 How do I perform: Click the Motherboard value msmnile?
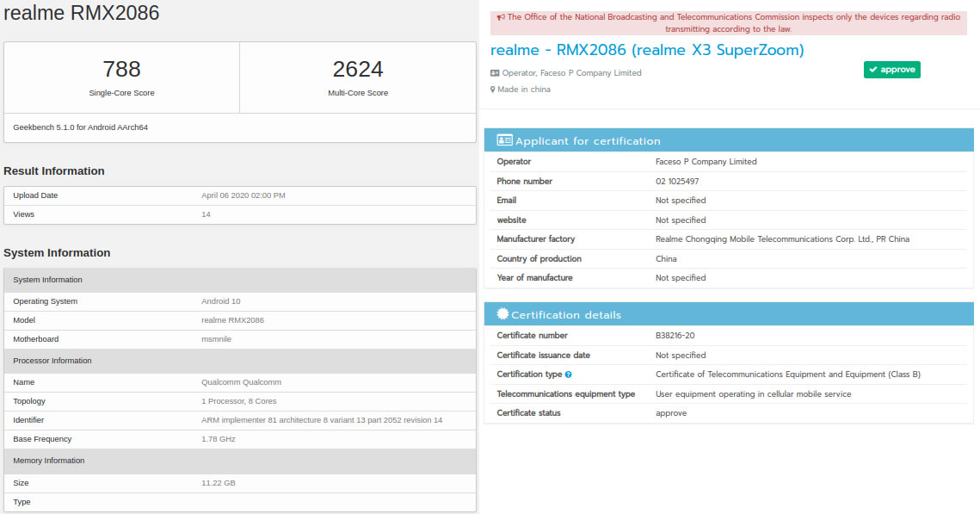[x=216, y=339]
